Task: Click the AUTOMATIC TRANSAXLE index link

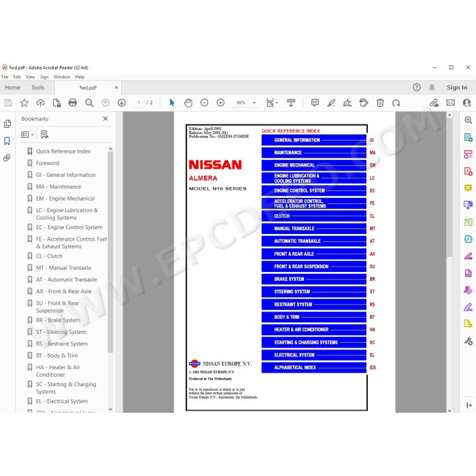Action: point(314,241)
